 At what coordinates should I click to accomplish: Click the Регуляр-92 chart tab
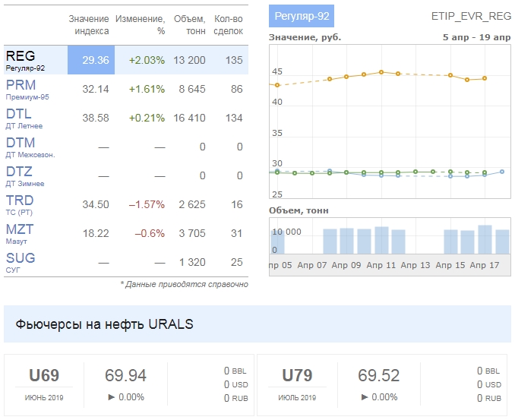302,16
